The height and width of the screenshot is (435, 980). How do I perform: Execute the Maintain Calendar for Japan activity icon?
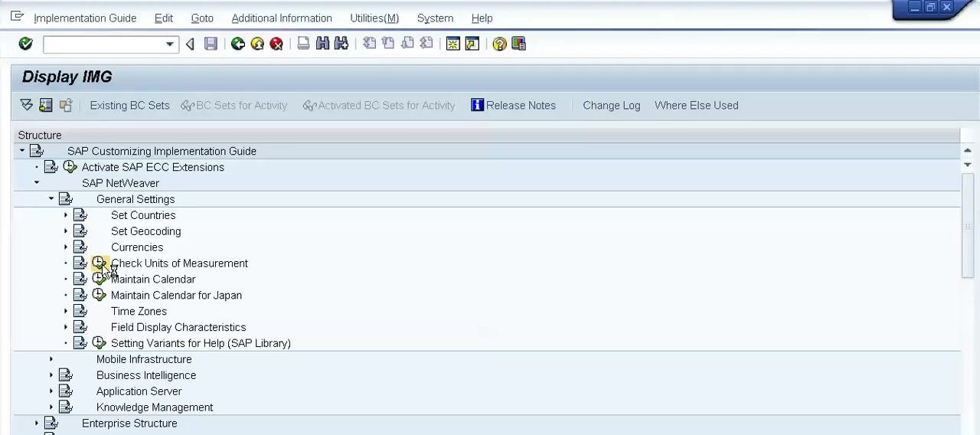tap(99, 295)
